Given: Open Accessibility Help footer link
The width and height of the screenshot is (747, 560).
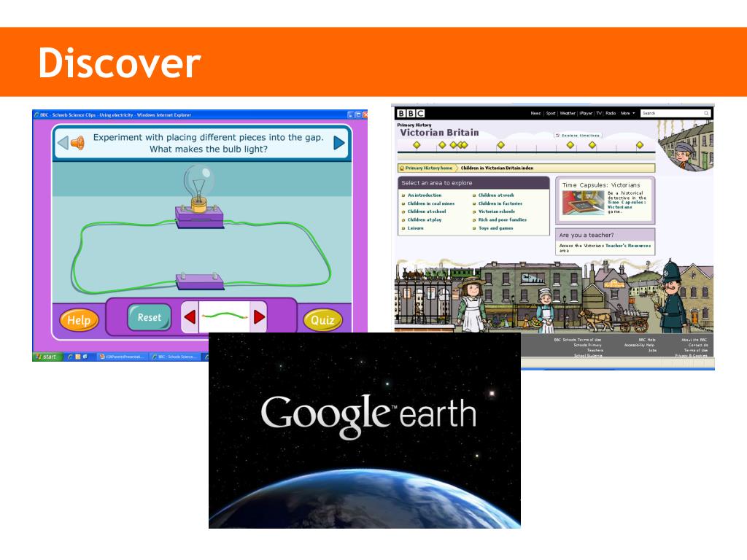Looking at the screenshot, I should tap(640, 345).
